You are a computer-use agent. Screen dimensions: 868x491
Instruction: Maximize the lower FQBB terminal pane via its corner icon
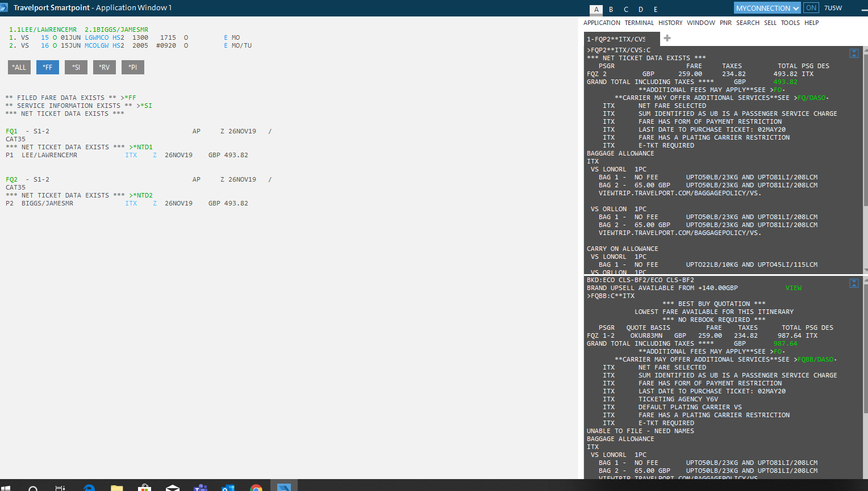tap(854, 283)
